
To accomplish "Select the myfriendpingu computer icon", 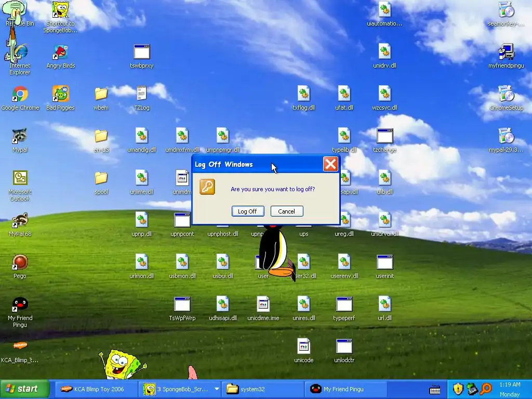I will pos(506,57).
